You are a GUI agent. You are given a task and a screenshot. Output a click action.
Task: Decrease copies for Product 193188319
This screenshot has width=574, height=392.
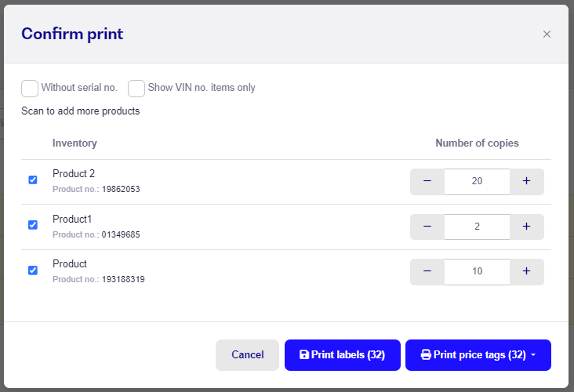(x=427, y=271)
